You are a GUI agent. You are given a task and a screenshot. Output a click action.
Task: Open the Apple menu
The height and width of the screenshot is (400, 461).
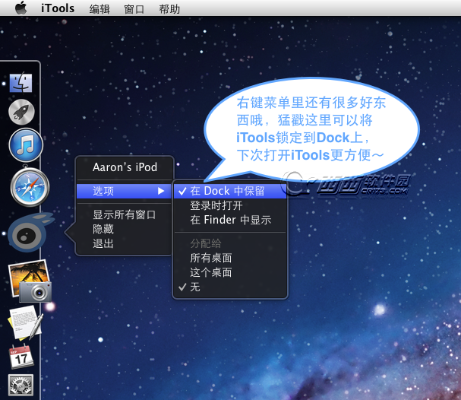point(21,8)
